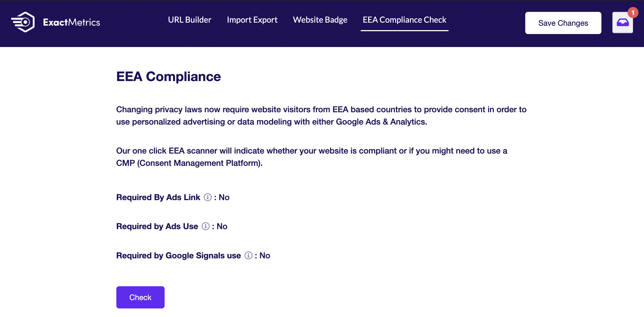Click the Required By Ads Link label

pyautogui.click(x=158, y=197)
